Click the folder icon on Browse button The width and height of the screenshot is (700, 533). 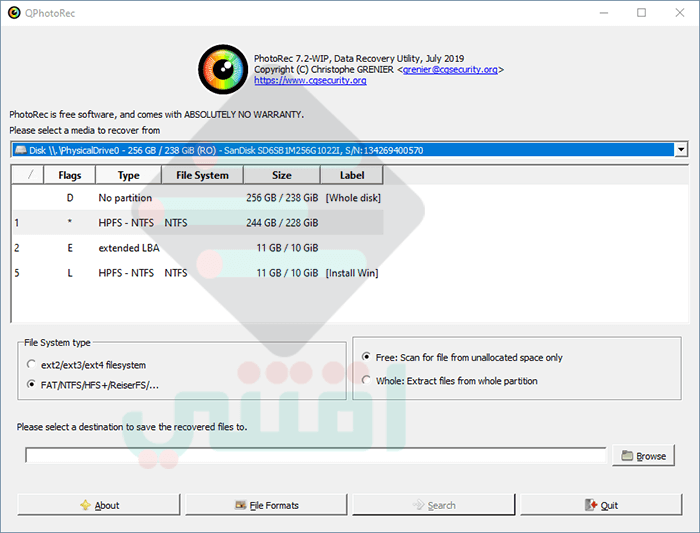tap(627, 455)
